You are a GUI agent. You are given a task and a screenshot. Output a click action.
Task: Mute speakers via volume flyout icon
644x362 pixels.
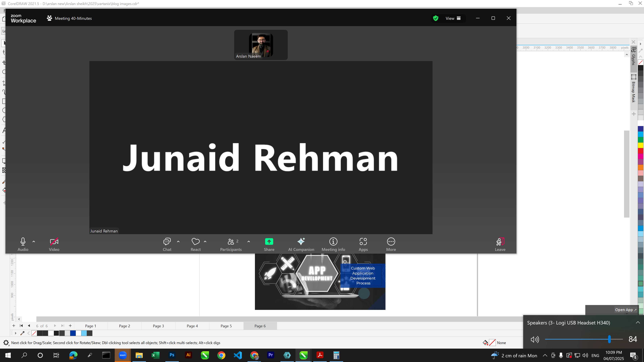pyautogui.click(x=535, y=339)
